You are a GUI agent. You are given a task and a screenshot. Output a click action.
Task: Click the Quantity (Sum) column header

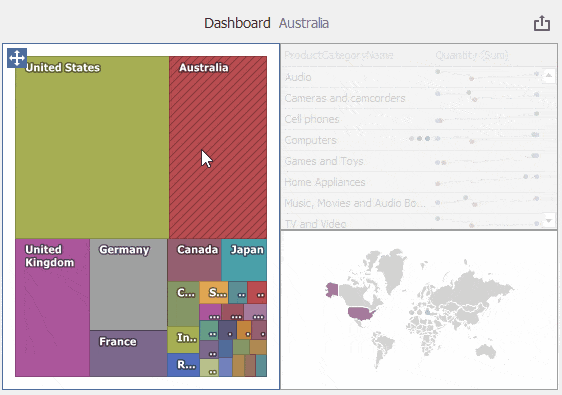click(x=472, y=55)
